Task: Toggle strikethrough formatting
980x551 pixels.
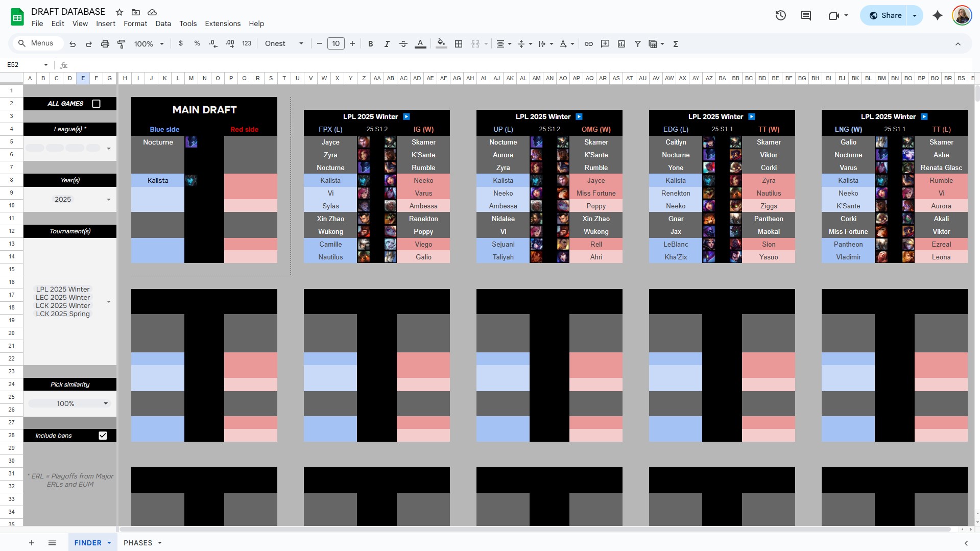Action: pos(403,44)
